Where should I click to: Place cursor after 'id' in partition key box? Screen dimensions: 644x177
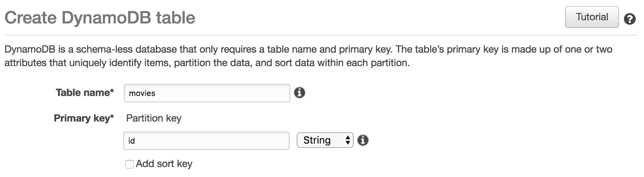click(136, 141)
